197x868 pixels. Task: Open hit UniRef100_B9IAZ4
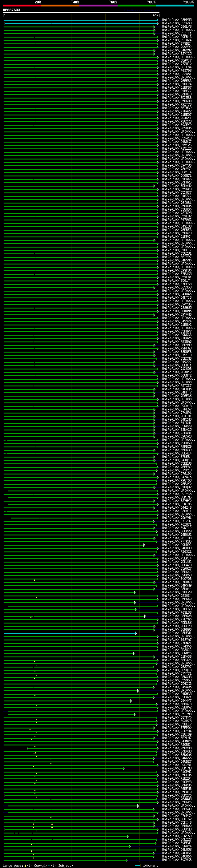pyautogui.click(x=177, y=40)
